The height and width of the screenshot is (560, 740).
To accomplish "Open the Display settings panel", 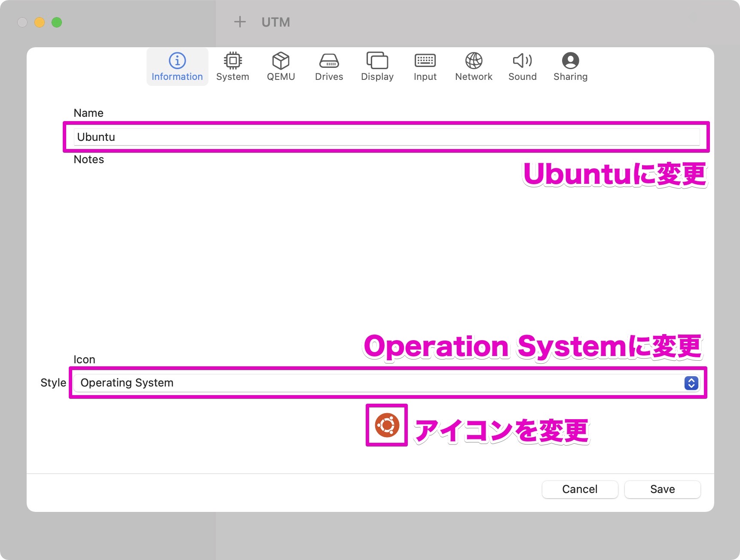I will [x=377, y=67].
